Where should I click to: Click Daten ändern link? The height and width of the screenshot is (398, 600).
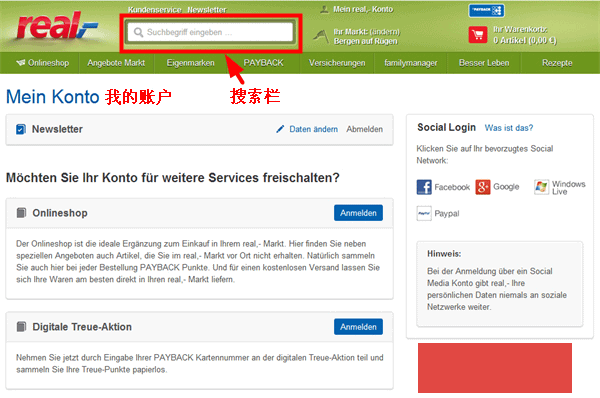tap(313, 129)
